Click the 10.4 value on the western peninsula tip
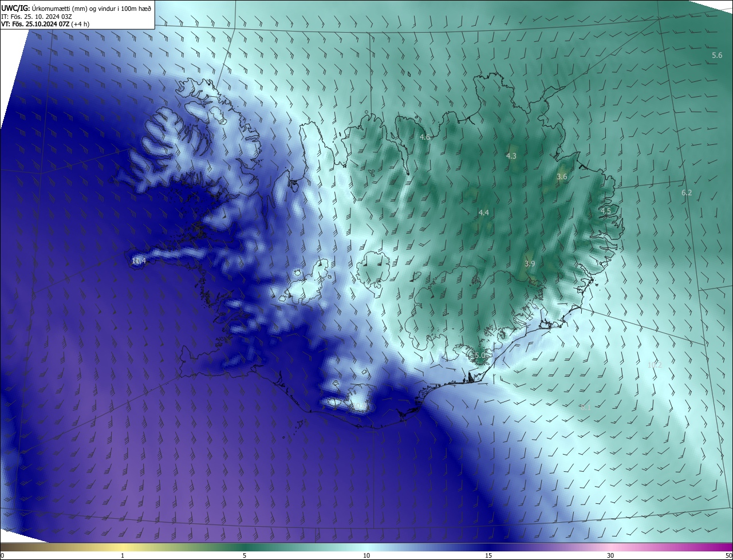 (139, 261)
